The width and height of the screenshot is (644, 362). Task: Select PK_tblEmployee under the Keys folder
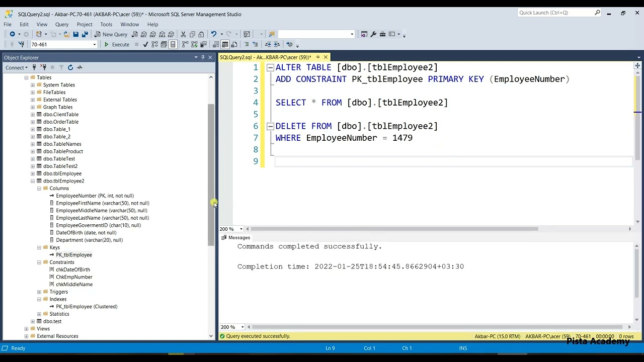point(74,255)
